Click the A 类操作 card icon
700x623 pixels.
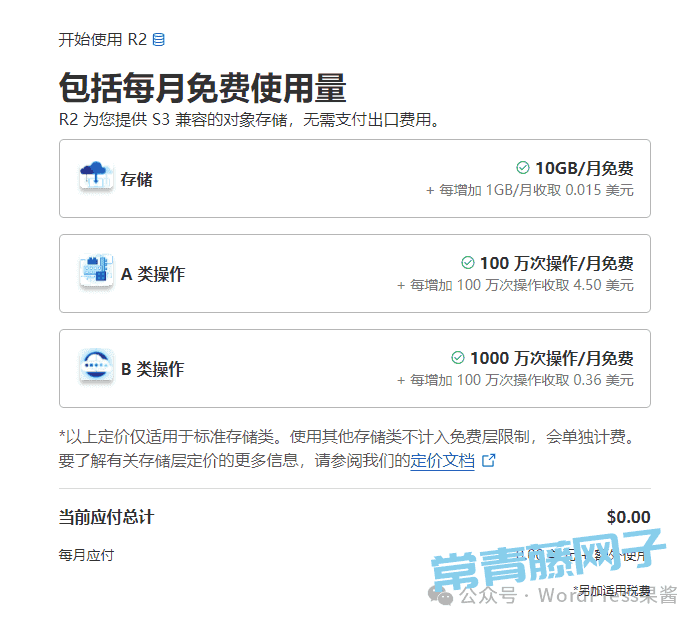tap(96, 270)
